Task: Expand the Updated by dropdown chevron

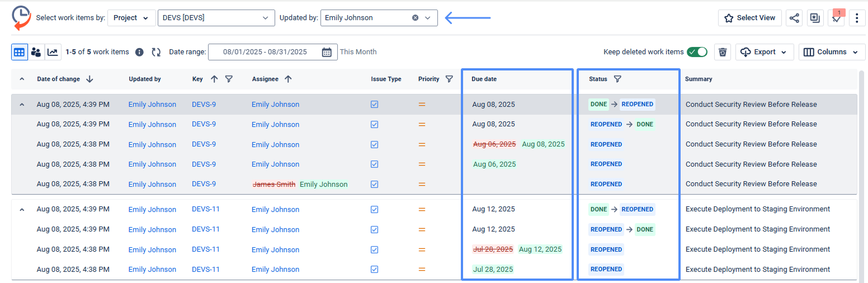Action: [428, 18]
